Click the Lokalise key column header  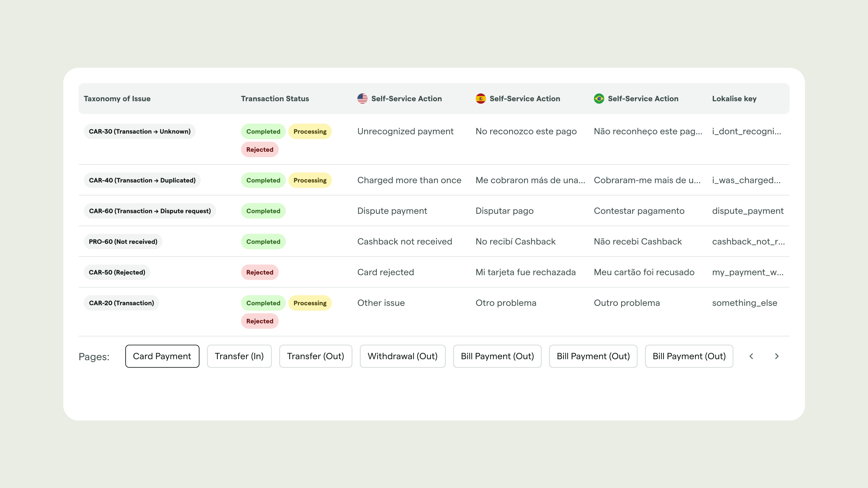[734, 99]
